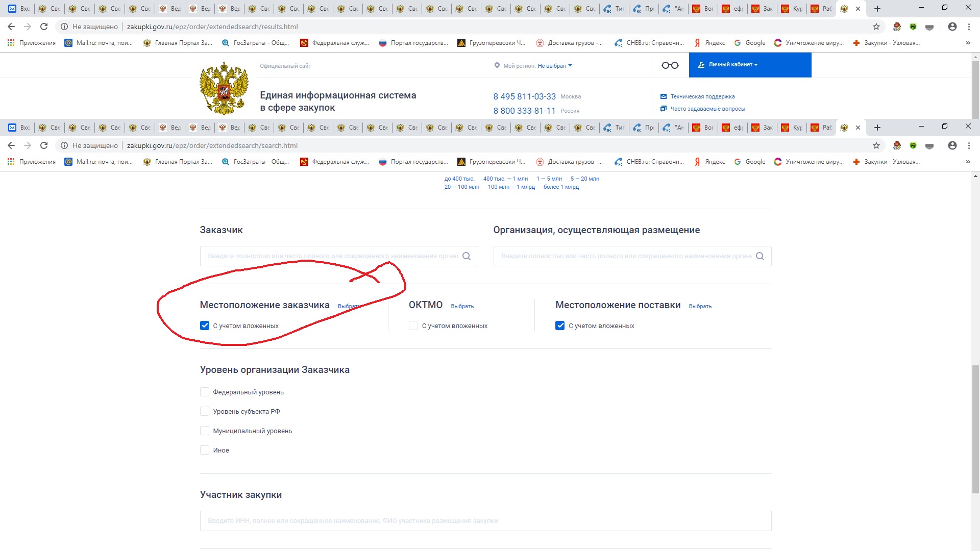Click the glasses accessibility version icon

tap(670, 65)
